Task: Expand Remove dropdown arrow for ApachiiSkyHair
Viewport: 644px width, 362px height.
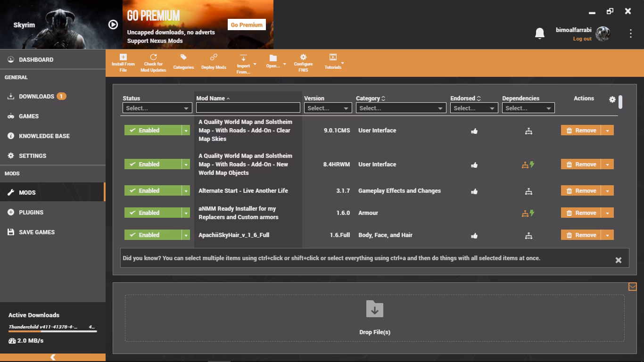Action: click(608, 235)
